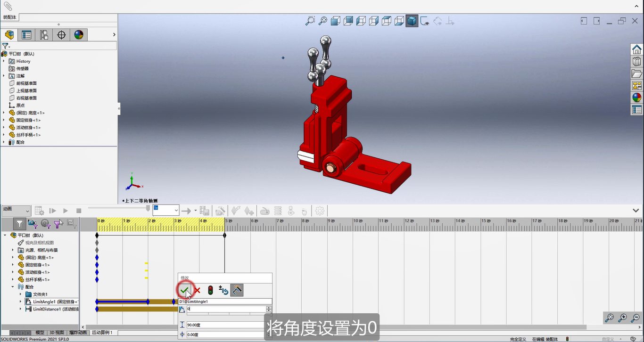The width and height of the screenshot is (644, 342).
Task: Toggle the Rebuild traffic light in Modify
Action: point(210,290)
